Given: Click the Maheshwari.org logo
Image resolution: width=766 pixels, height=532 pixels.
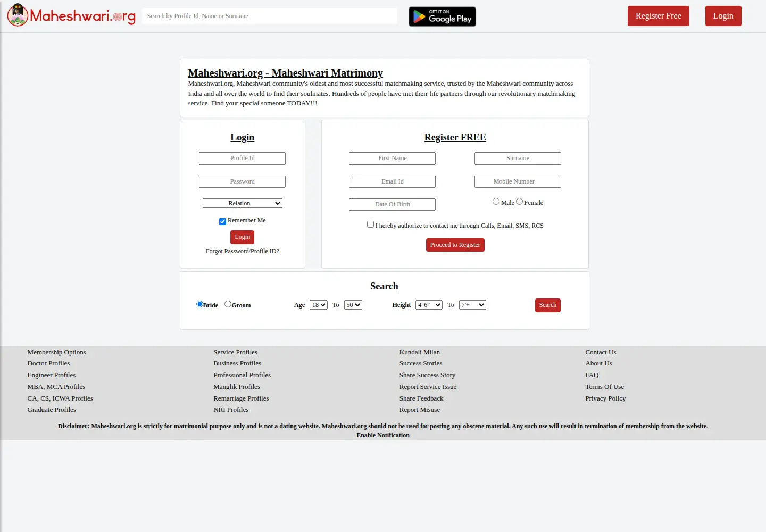Looking at the screenshot, I should point(71,15).
